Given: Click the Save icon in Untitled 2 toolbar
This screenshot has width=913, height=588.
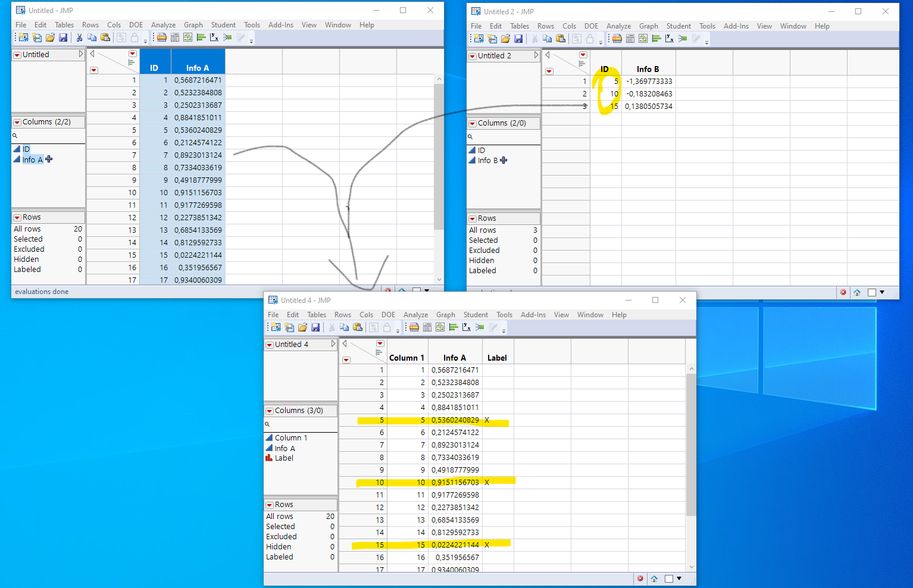Looking at the screenshot, I should tap(518, 39).
